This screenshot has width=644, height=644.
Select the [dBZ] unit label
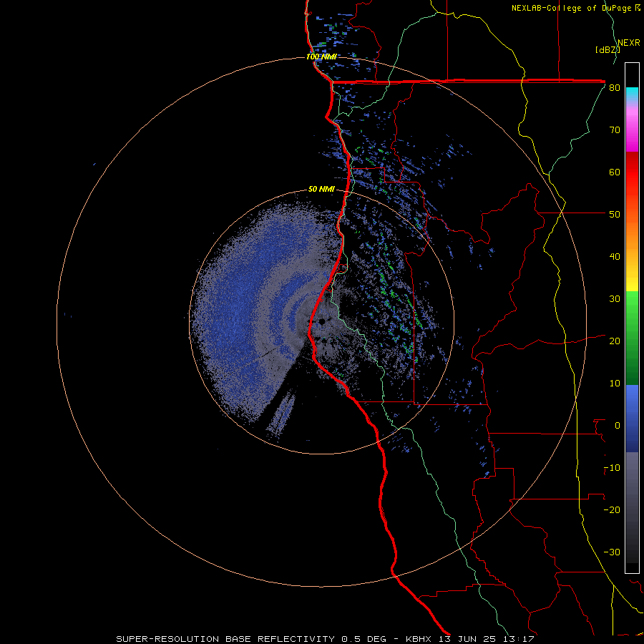[x=608, y=49]
